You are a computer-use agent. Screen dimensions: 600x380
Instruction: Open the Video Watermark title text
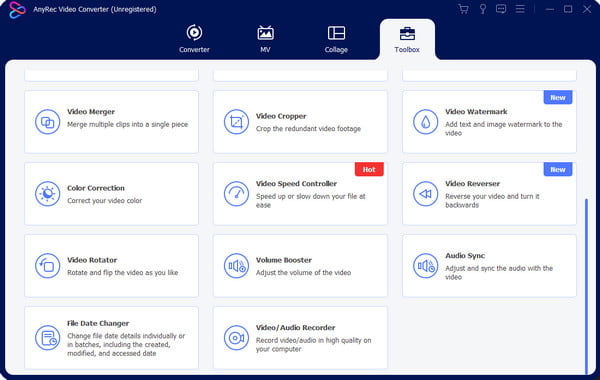(x=476, y=112)
